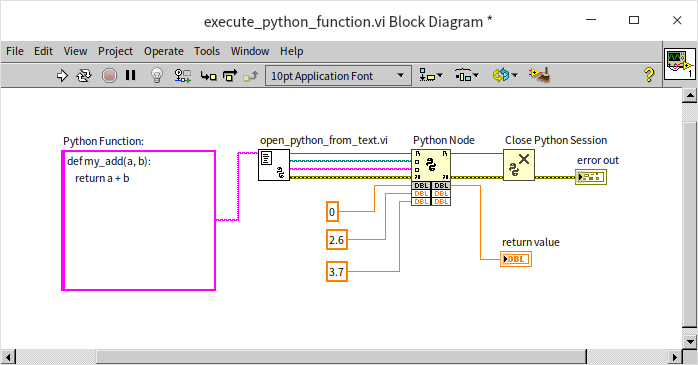The image size is (698, 365).
Task: Click the Run arrow button
Action: coord(62,76)
